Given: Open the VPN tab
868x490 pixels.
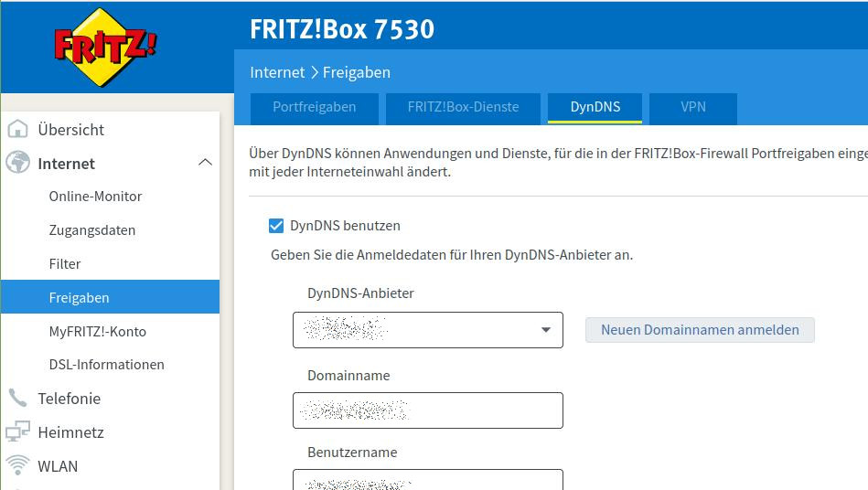Looking at the screenshot, I should (x=693, y=107).
